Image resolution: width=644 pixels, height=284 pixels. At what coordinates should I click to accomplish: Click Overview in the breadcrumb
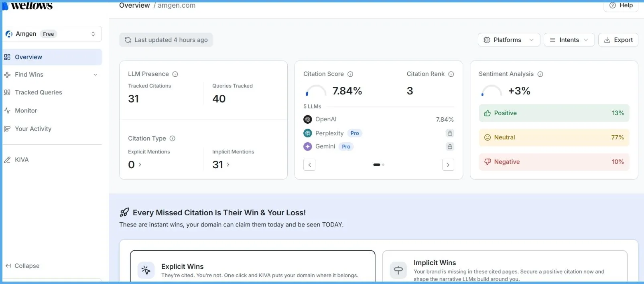[x=134, y=6]
